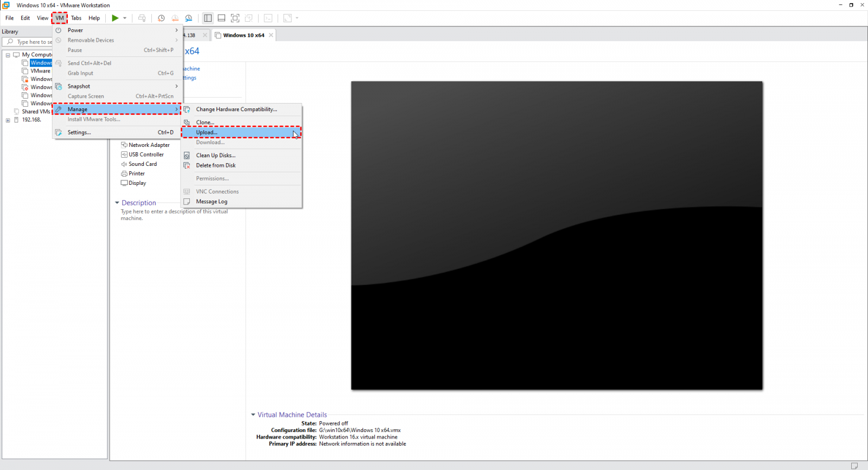Open the power options dropdown arrow
The image size is (868, 470).
pyautogui.click(x=125, y=18)
